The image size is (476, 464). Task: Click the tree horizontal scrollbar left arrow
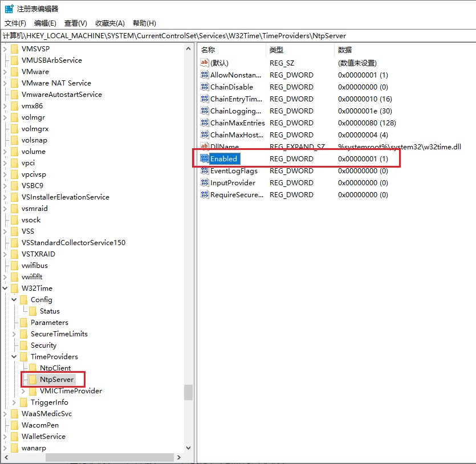click(x=6, y=457)
